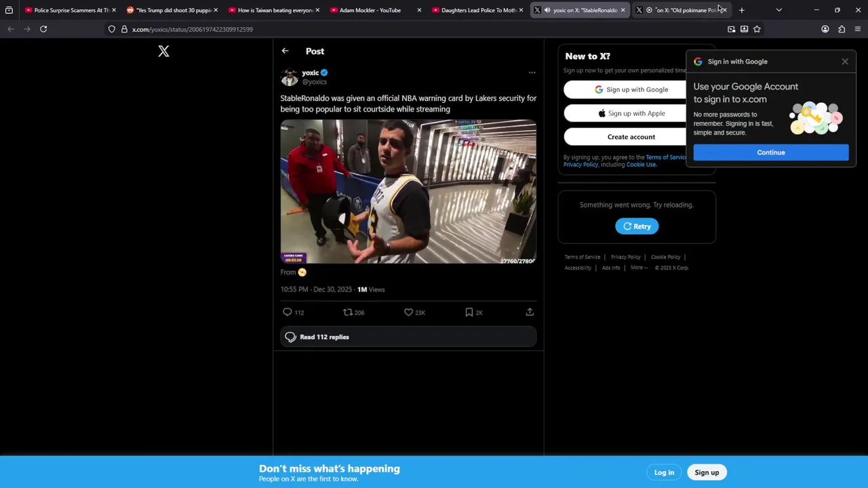This screenshot has height=488, width=868.
Task: Log in from the bottom banner
Action: (664, 472)
